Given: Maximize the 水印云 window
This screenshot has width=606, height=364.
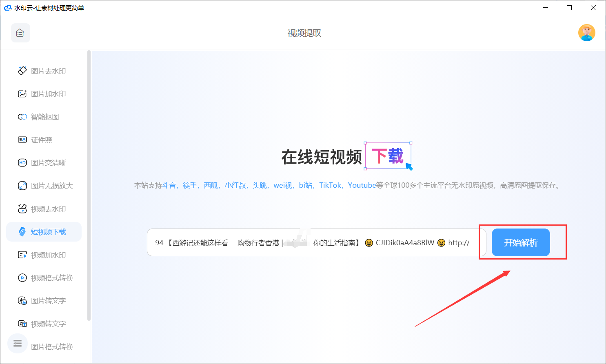Looking at the screenshot, I should pos(569,8).
